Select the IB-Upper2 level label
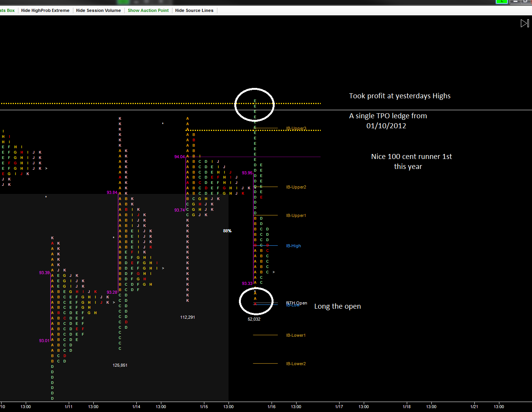This screenshot has width=532, height=412. (296, 187)
